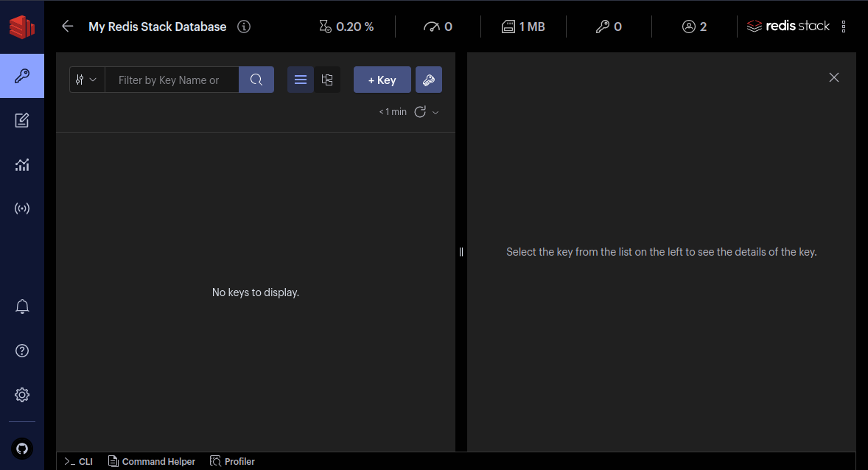
Task: Expand the key type filter dropdown
Action: coord(87,80)
